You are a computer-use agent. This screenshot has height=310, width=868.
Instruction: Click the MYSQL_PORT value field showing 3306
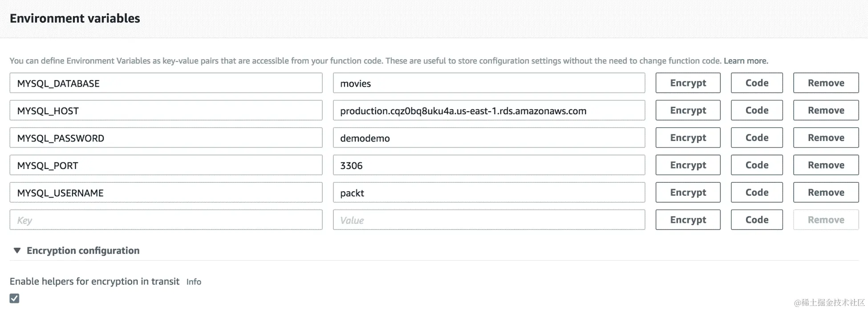(x=488, y=165)
